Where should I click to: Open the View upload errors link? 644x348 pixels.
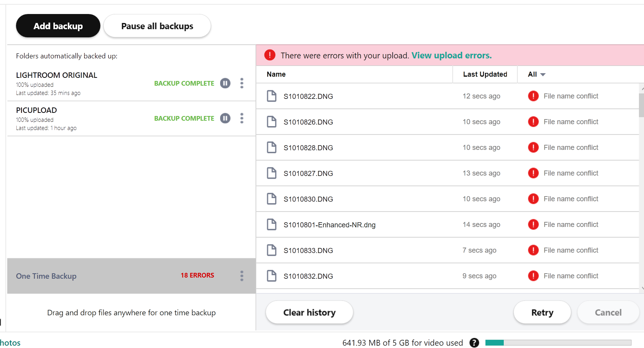pos(451,55)
